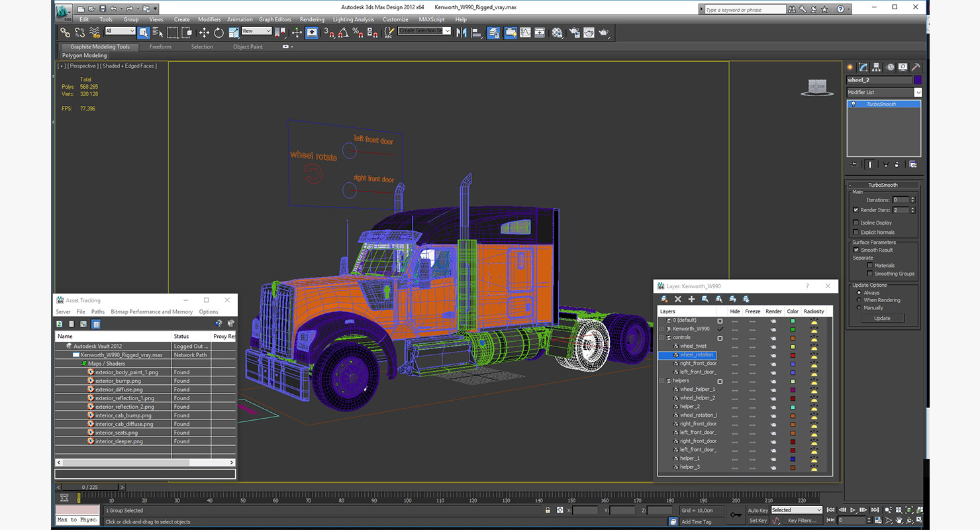Click the Set Keys key icon
This screenshot has height=530, width=980.
click(736, 515)
